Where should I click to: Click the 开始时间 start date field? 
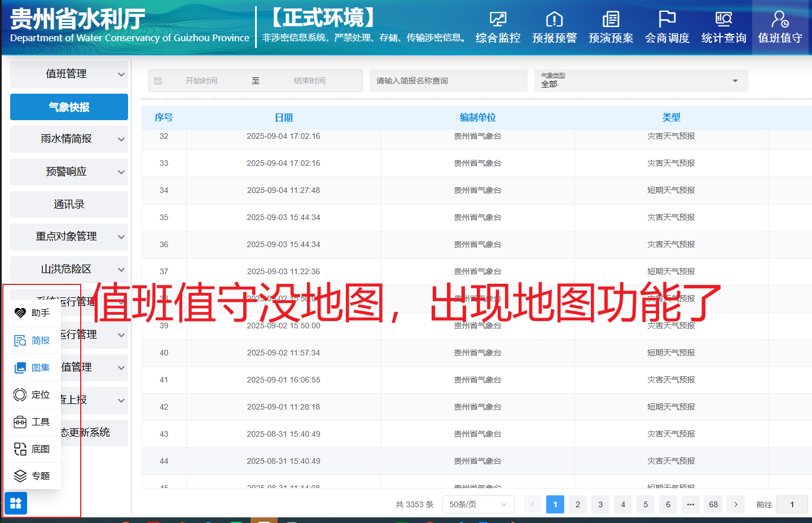(201, 81)
